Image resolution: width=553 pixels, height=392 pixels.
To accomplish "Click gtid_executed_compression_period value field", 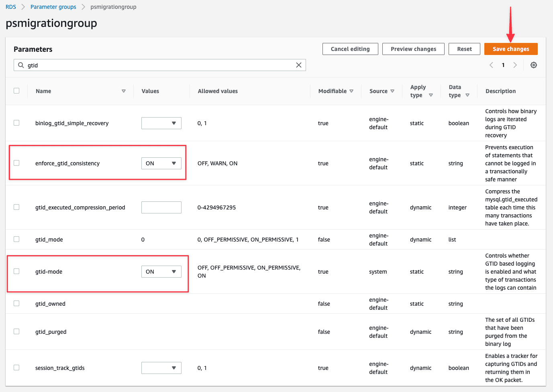I will click(x=161, y=207).
